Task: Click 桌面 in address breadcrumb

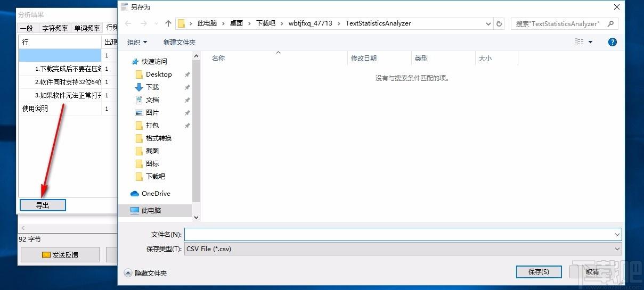Action: point(237,23)
